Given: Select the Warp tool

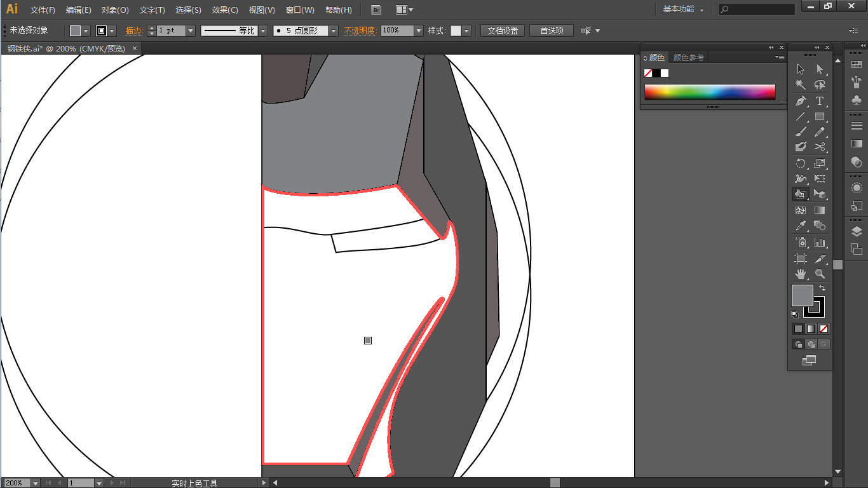Looking at the screenshot, I should click(x=801, y=179).
